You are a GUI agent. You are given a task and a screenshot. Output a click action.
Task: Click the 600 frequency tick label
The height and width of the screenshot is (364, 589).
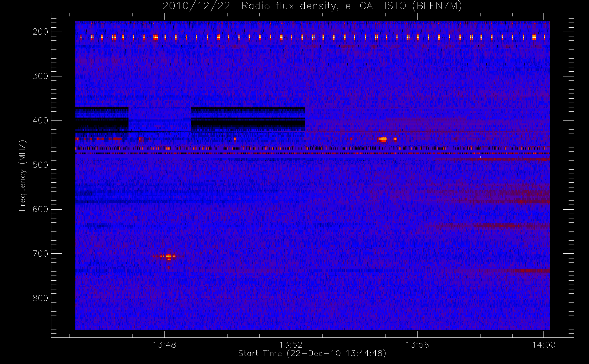pos(40,209)
